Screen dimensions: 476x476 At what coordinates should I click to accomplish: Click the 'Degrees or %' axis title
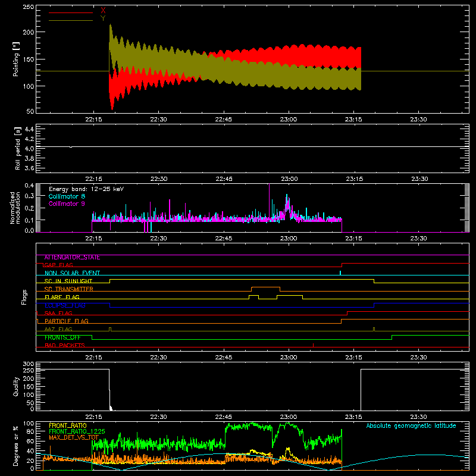[x=16, y=446]
